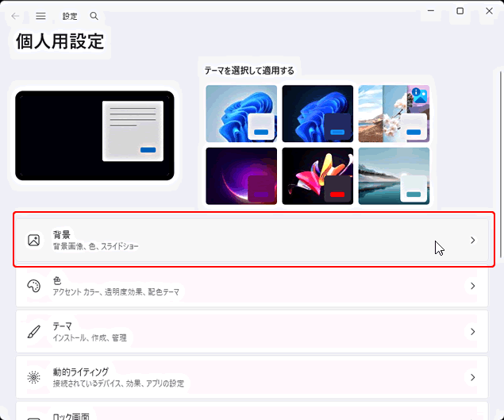Click the 色 palette icon
Screen dimensions: 504x420
point(34,286)
